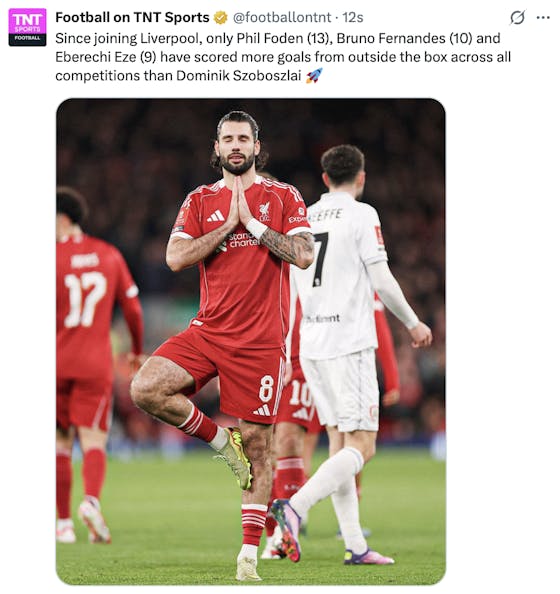Open the three-dot More options menu

pyautogui.click(x=543, y=17)
